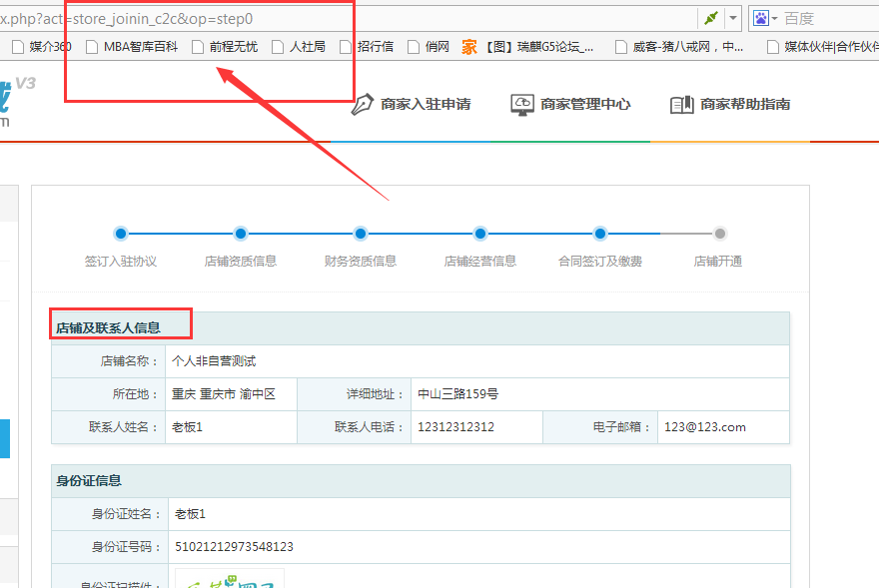This screenshot has width=879, height=588.
Task: Go to 商家管理中心 tab
Action: click(x=585, y=104)
